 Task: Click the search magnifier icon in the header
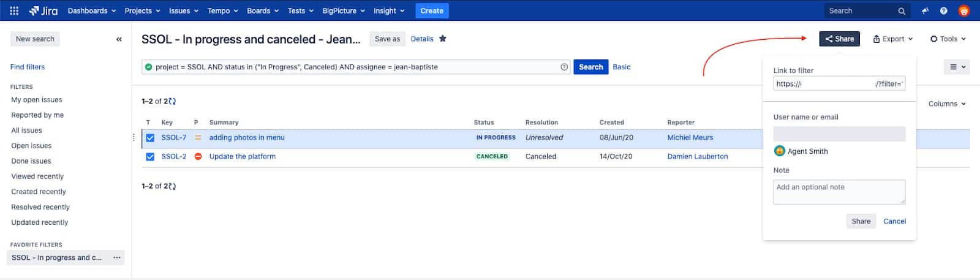[x=902, y=11]
